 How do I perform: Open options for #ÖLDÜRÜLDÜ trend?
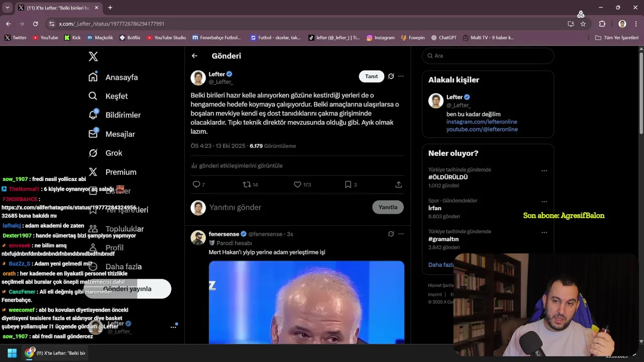[544, 171]
